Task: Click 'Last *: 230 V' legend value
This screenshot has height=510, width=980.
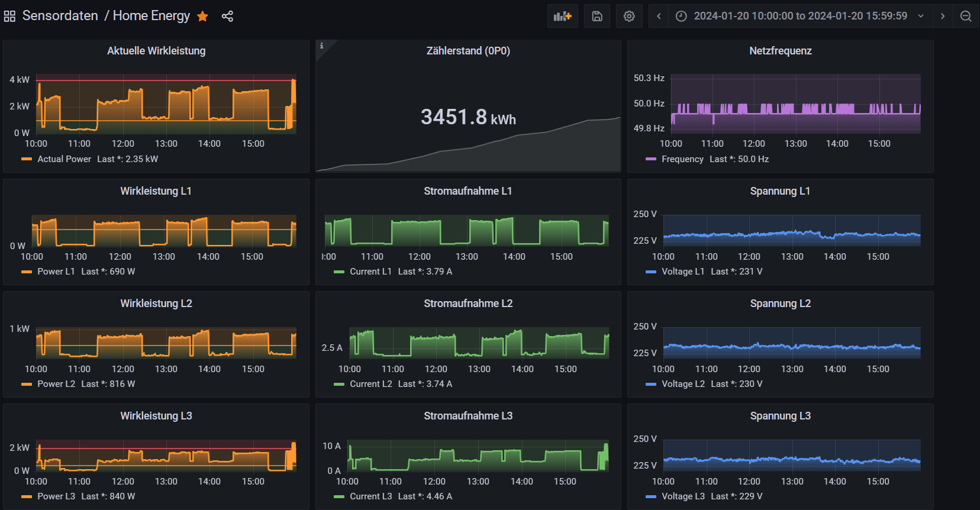Action: coord(737,384)
